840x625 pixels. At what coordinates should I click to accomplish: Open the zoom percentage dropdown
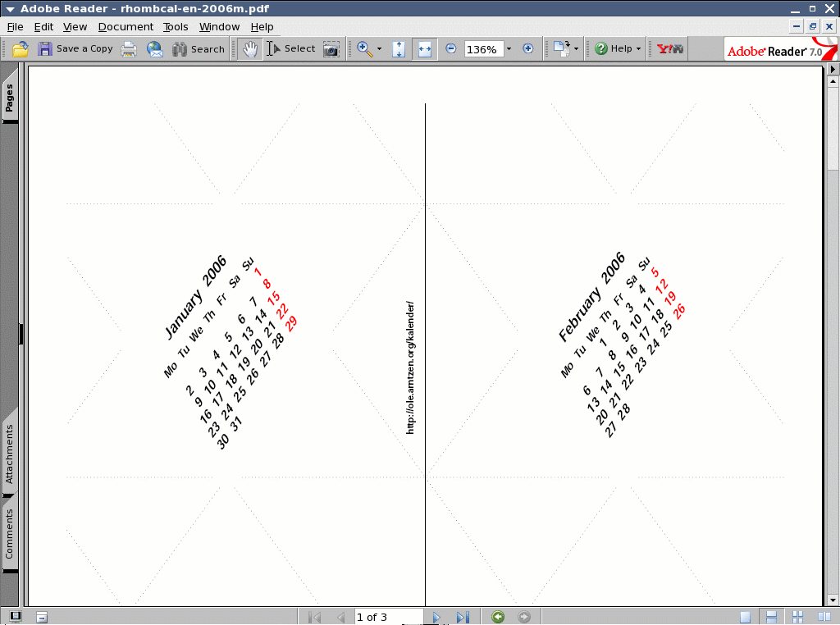click(x=509, y=49)
